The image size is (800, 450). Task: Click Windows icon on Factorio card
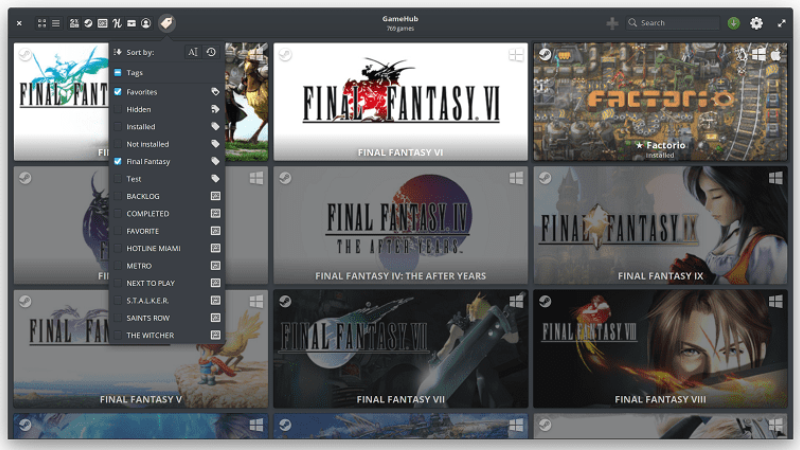[759, 54]
